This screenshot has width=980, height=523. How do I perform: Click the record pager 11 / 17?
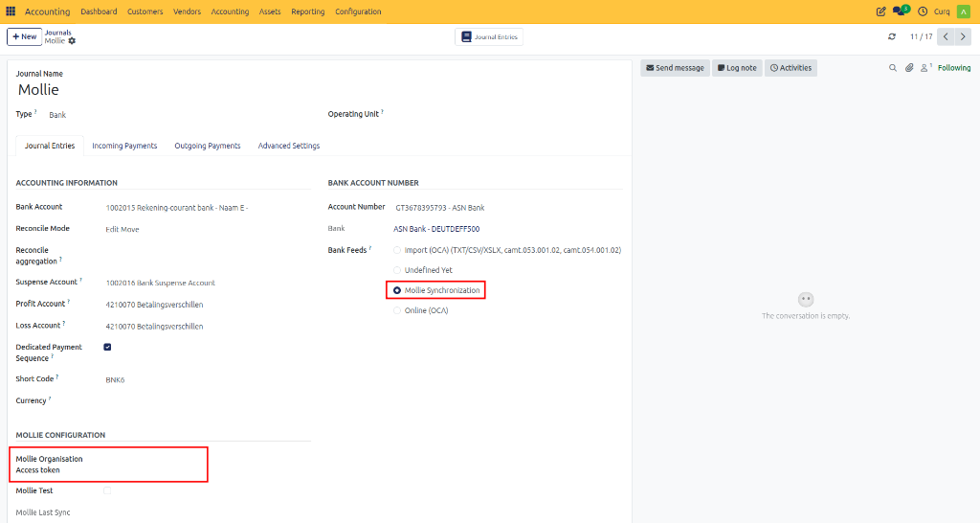(921, 37)
